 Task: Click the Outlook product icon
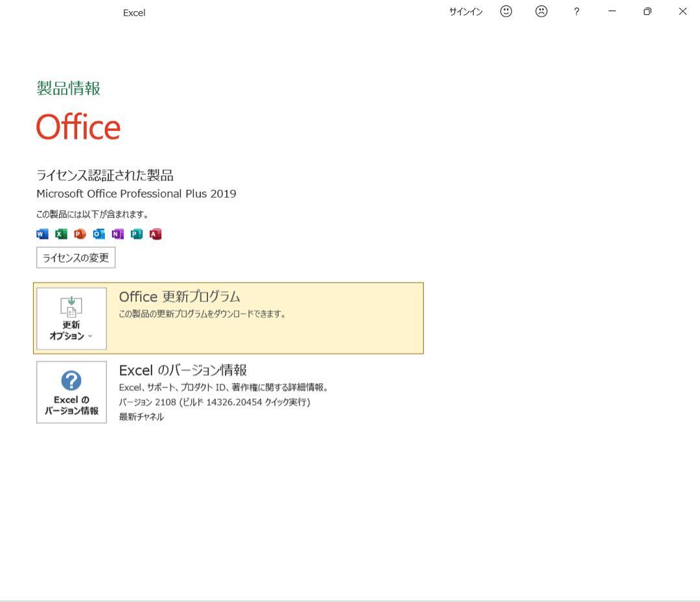pos(99,235)
